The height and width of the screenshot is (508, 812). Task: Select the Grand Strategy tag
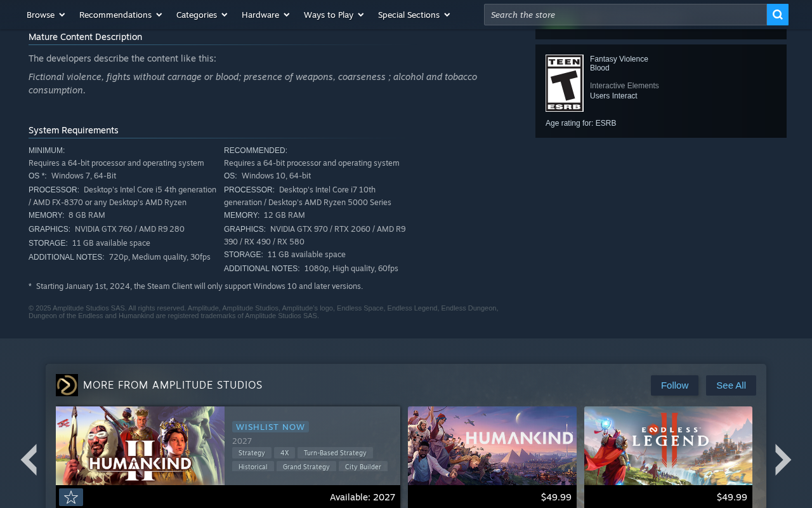coord(306,467)
